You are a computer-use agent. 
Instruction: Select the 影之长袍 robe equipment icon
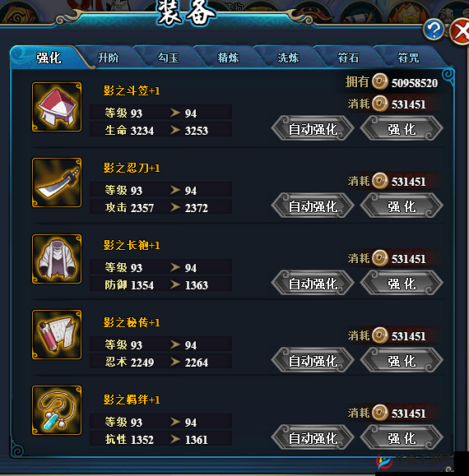[57, 259]
